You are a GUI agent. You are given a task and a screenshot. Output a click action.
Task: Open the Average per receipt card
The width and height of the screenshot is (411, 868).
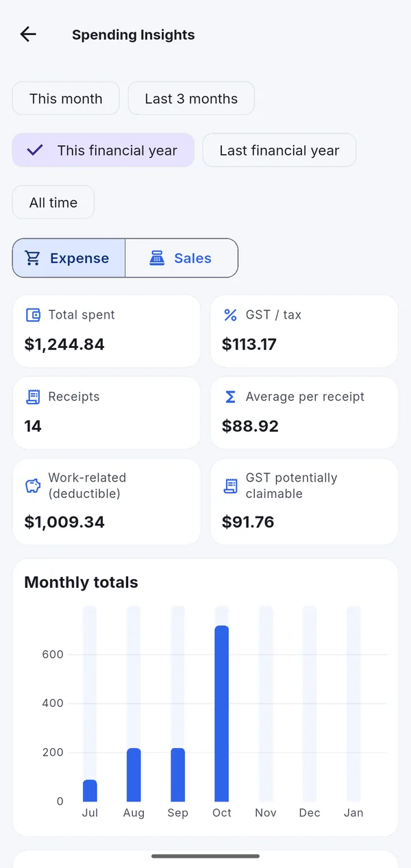pos(304,413)
